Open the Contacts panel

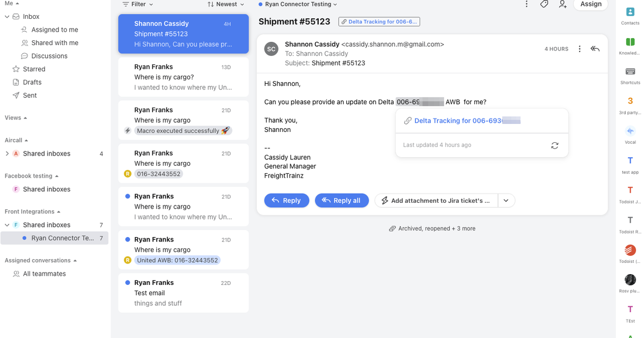[629, 12]
